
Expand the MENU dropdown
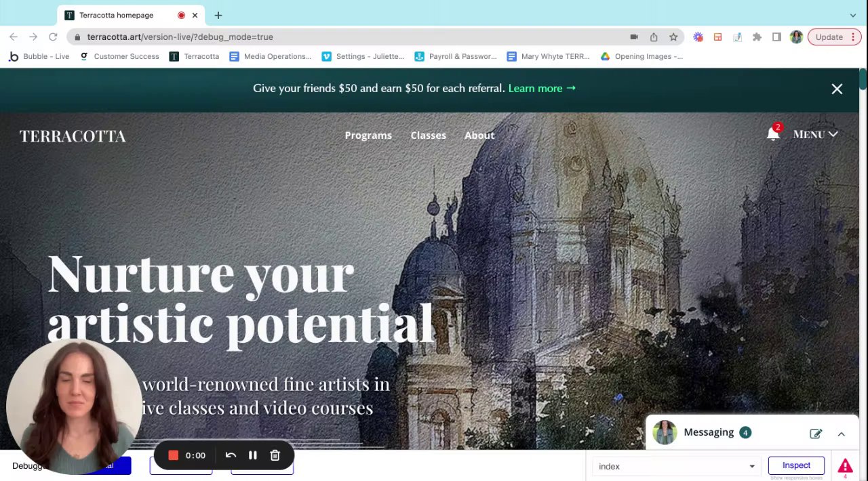tap(815, 134)
